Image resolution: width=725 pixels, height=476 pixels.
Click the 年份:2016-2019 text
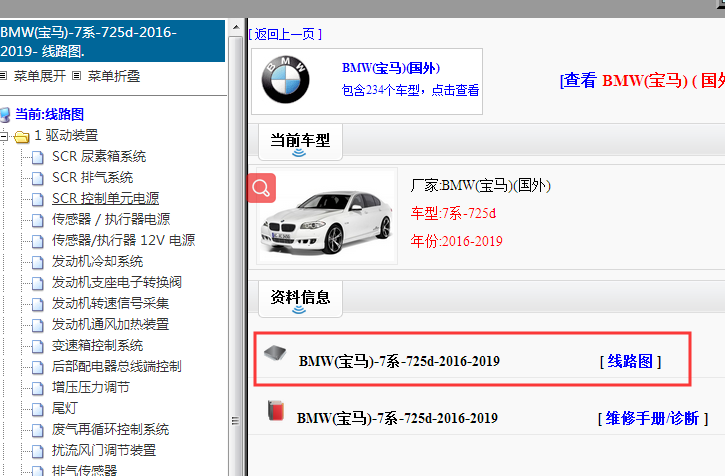pyautogui.click(x=456, y=241)
